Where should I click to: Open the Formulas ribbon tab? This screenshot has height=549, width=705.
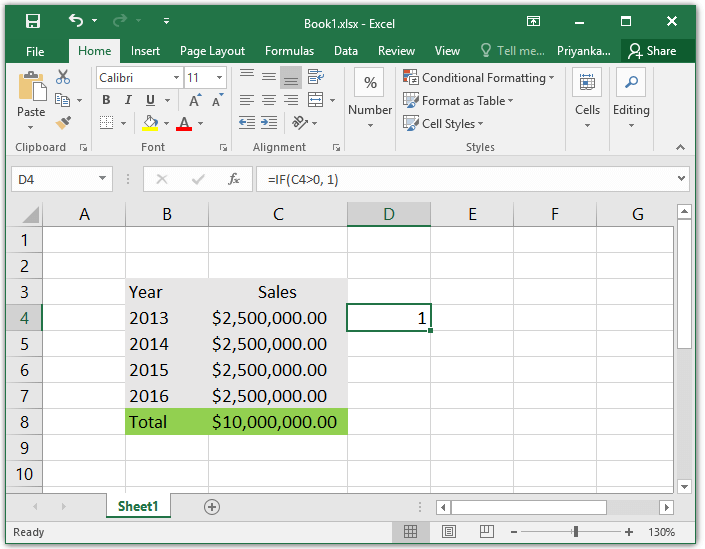pyautogui.click(x=290, y=51)
